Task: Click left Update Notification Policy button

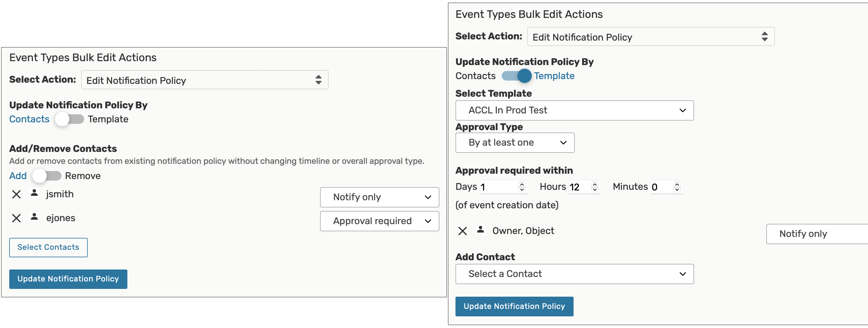Action: click(x=68, y=279)
